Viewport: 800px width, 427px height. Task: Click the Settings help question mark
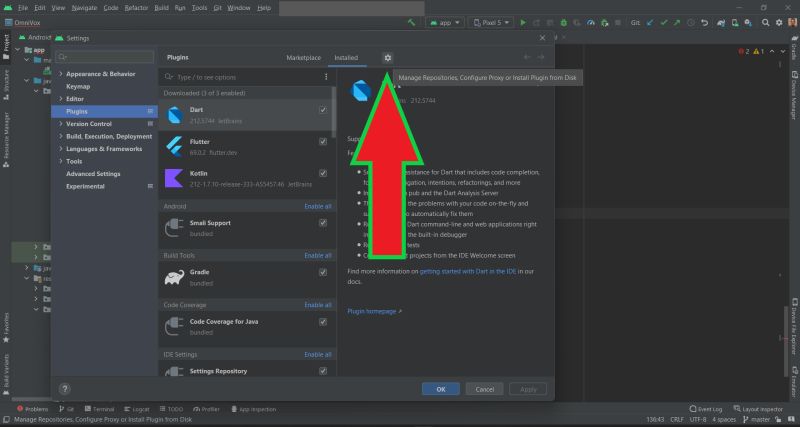click(64, 389)
